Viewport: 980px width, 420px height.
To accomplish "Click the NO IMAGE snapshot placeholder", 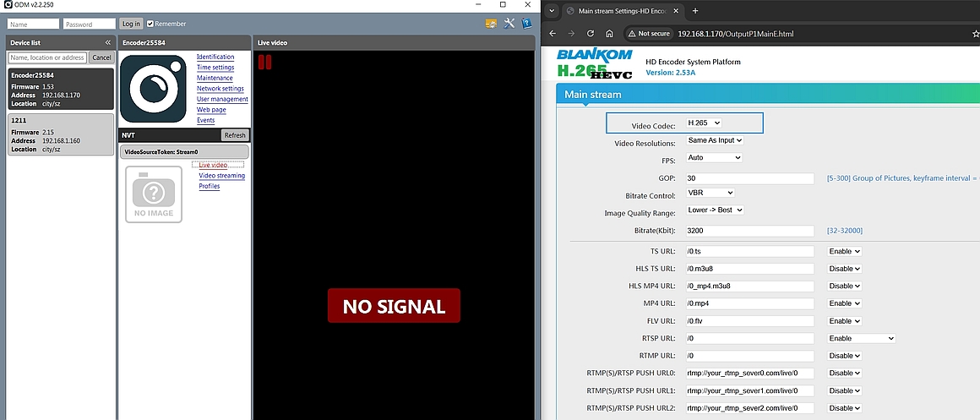I will (153, 194).
